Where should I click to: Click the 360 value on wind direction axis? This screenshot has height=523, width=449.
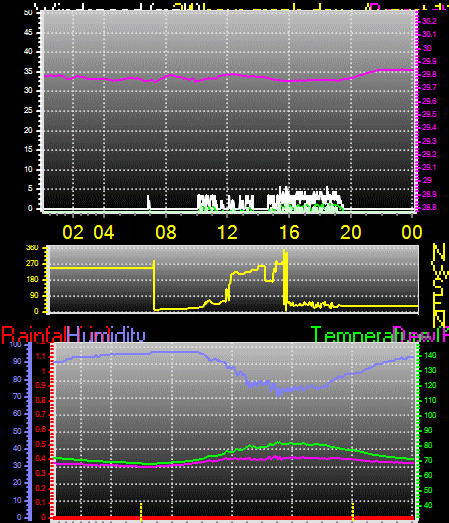pos(32,248)
